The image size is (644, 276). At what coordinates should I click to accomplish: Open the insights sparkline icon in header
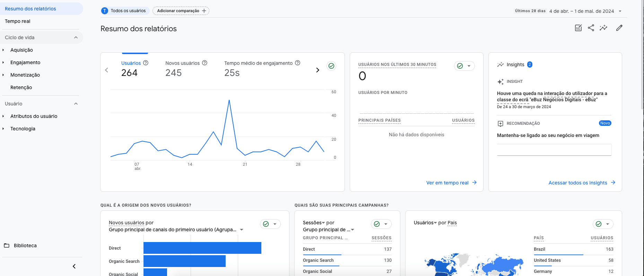[x=603, y=28]
